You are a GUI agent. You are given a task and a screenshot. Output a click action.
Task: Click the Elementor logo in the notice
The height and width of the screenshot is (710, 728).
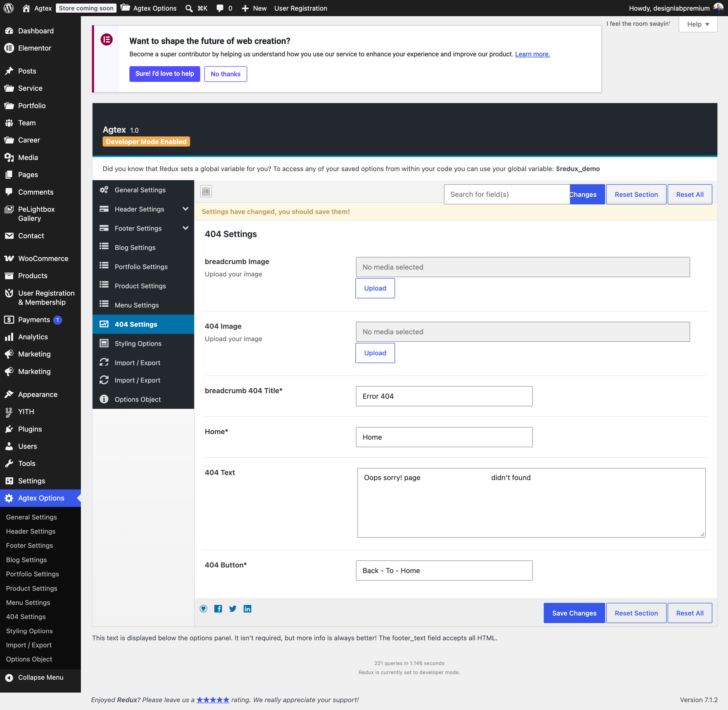(106, 39)
